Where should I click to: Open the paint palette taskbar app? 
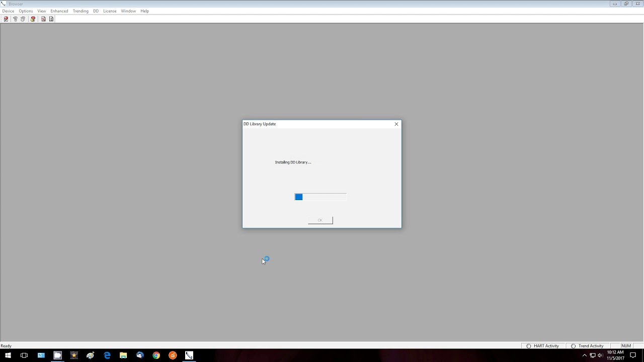pos(91,355)
